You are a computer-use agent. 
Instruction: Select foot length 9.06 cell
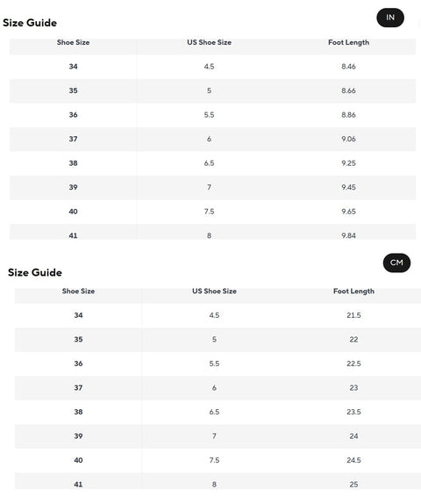point(348,139)
